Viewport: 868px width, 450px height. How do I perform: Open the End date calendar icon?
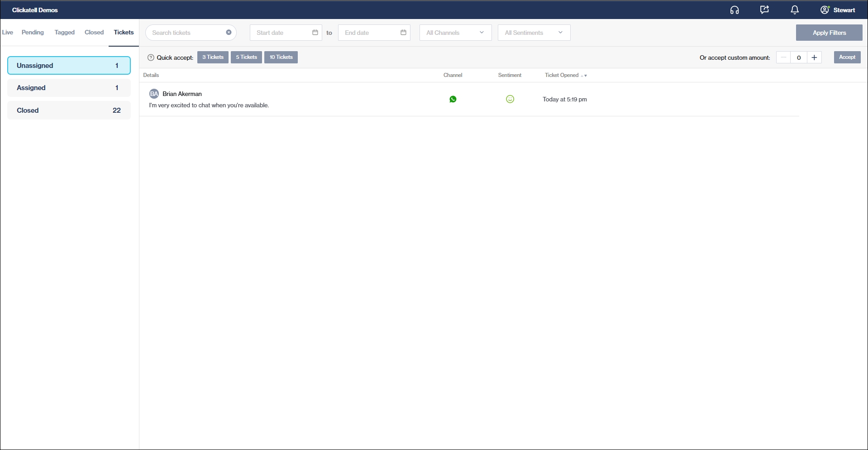coord(403,33)
